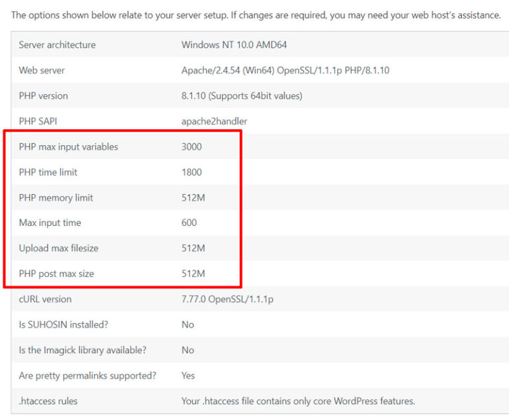Click the Upload max filesize label
The image size is (509, 420).
[58, 248]
